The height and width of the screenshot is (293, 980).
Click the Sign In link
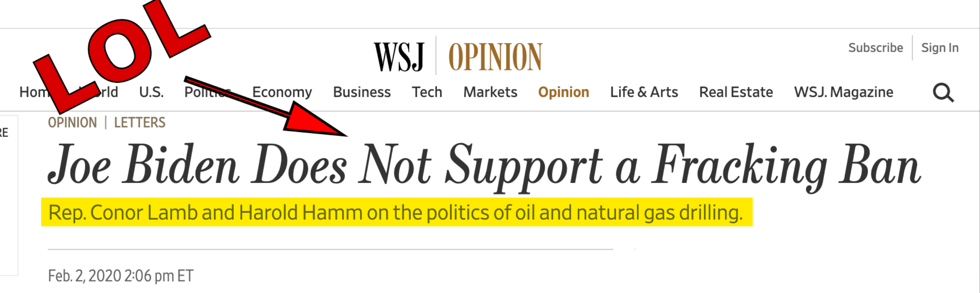[940, 48]
